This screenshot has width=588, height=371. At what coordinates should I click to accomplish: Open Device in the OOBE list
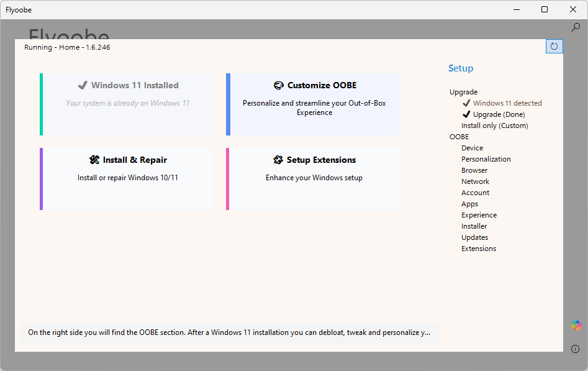472,148
